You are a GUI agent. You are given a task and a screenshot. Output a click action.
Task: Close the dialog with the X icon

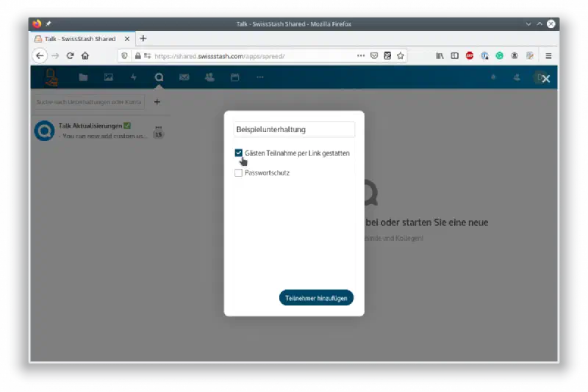(x=546, y=79)
